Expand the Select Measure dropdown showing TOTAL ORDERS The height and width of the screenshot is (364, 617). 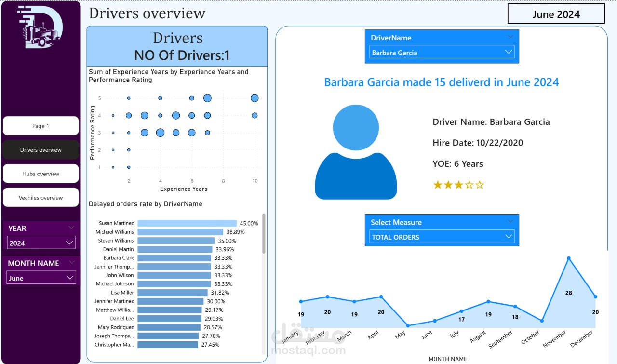click(509, 237)
